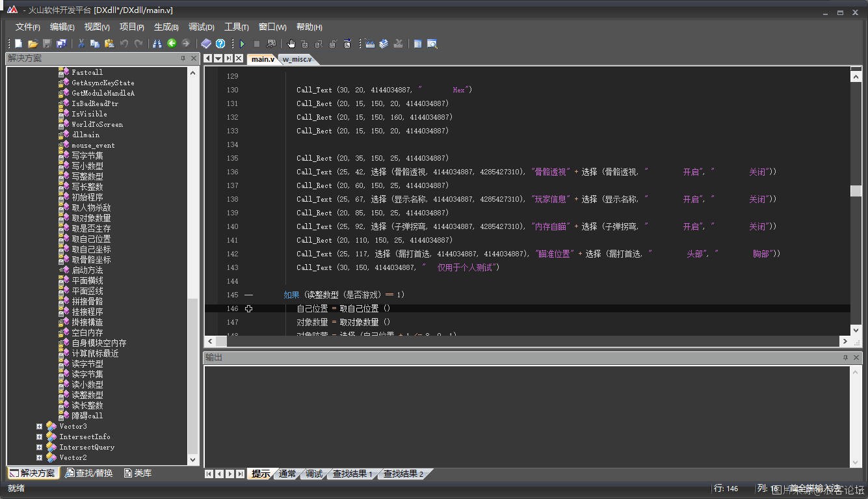The width and height of the screenshot is (868, 499).
Task: Open the 项目(P) menu
Action: coord(132,27)
